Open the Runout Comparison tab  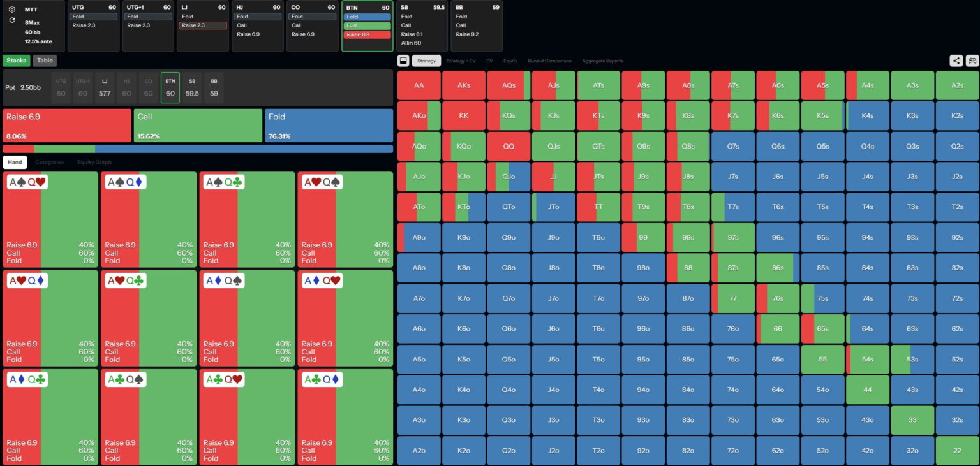pos(549,61)
